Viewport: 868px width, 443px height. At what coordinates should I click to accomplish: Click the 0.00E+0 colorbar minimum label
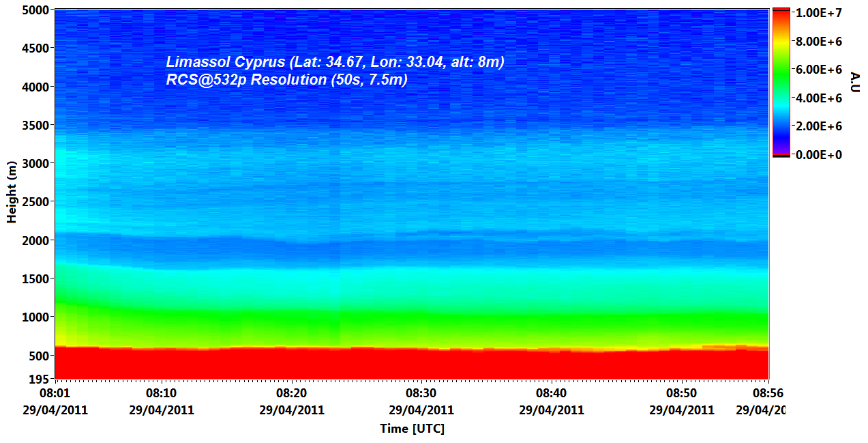[820, 155]
